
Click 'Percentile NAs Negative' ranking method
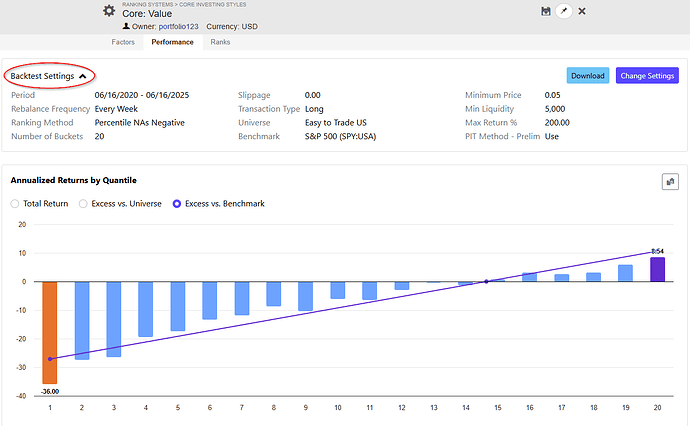coord(139,123)
